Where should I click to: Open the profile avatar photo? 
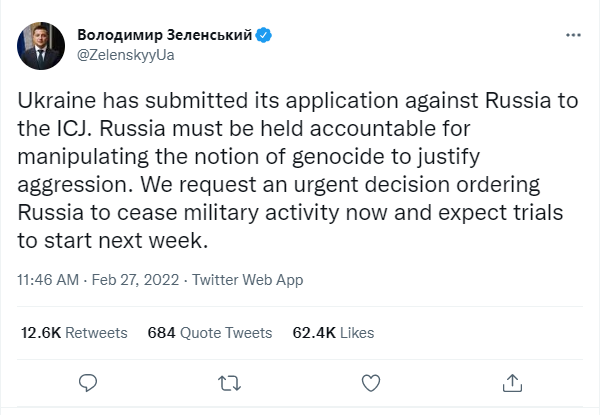click(42, 46)
